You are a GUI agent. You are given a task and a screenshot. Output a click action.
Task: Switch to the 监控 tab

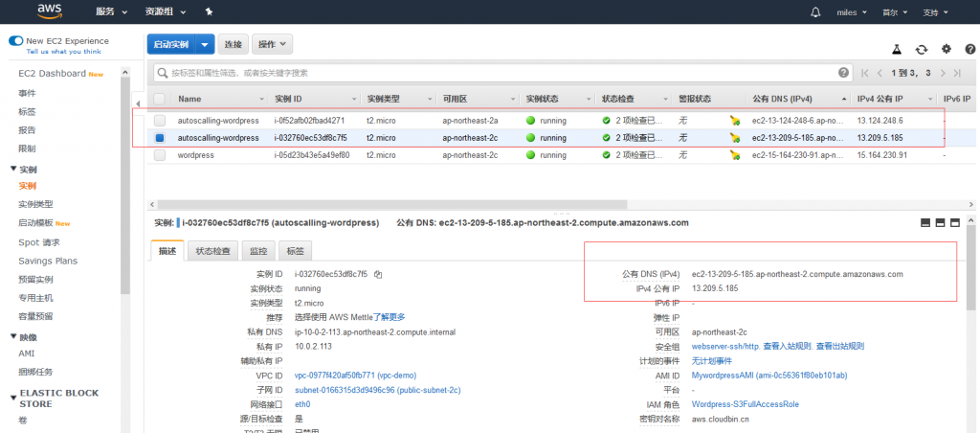click(x=258, y=252)
